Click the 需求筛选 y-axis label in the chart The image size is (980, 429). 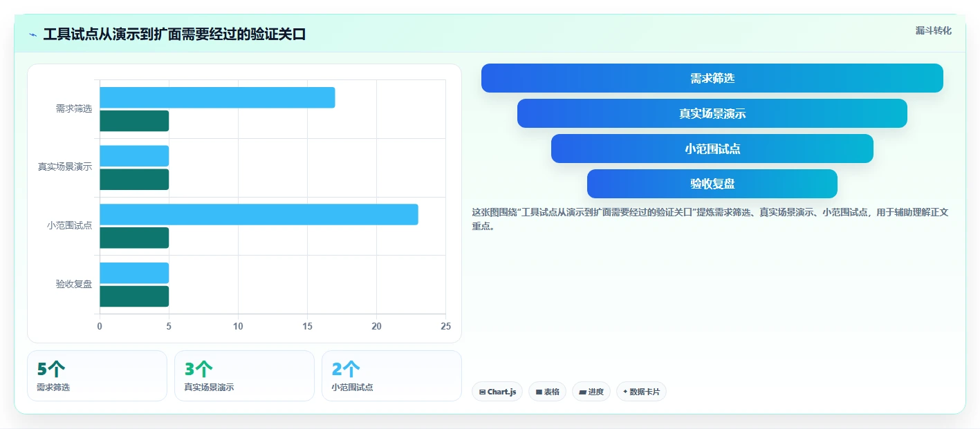(74, 109)
